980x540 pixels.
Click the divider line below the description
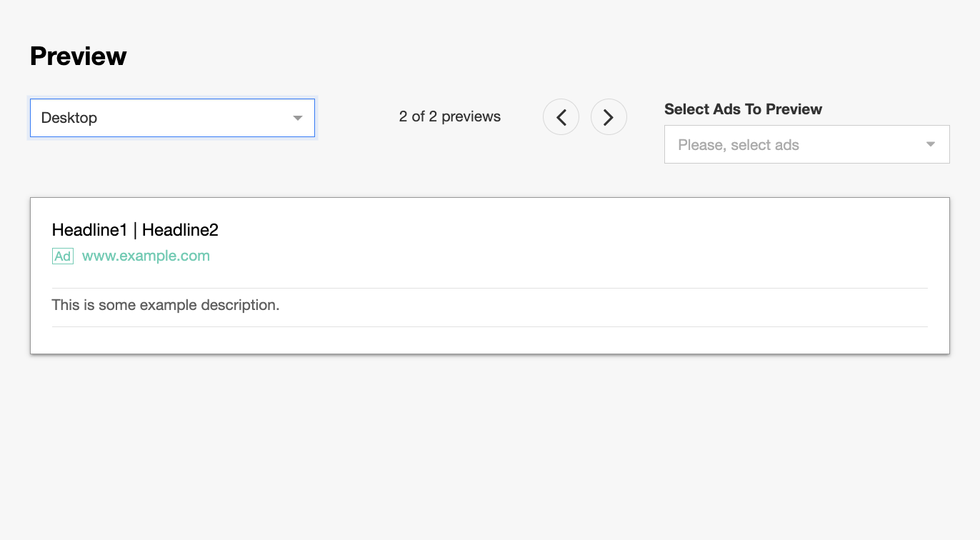coord(489,327)
